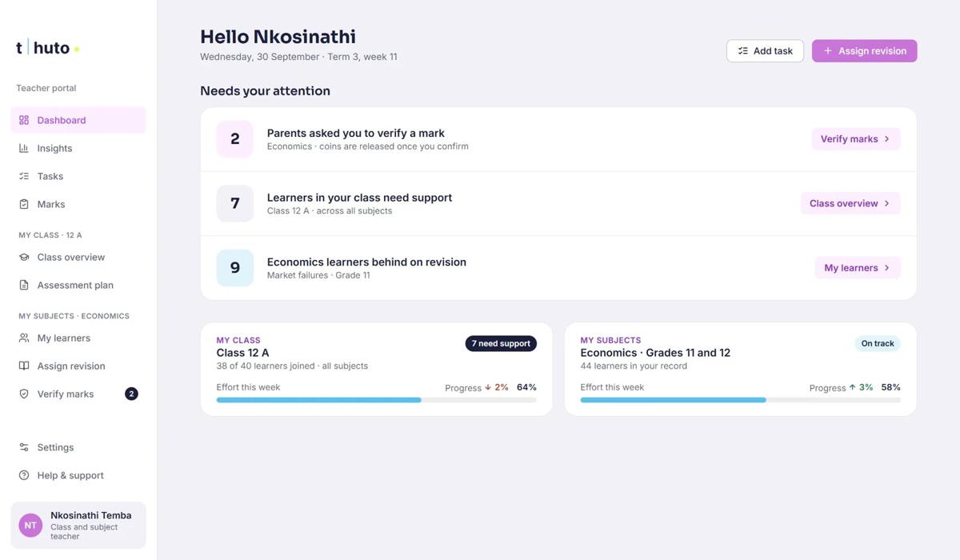960x560 pixels.
Task: Click the 64% progress value
Action: point(526,387)
